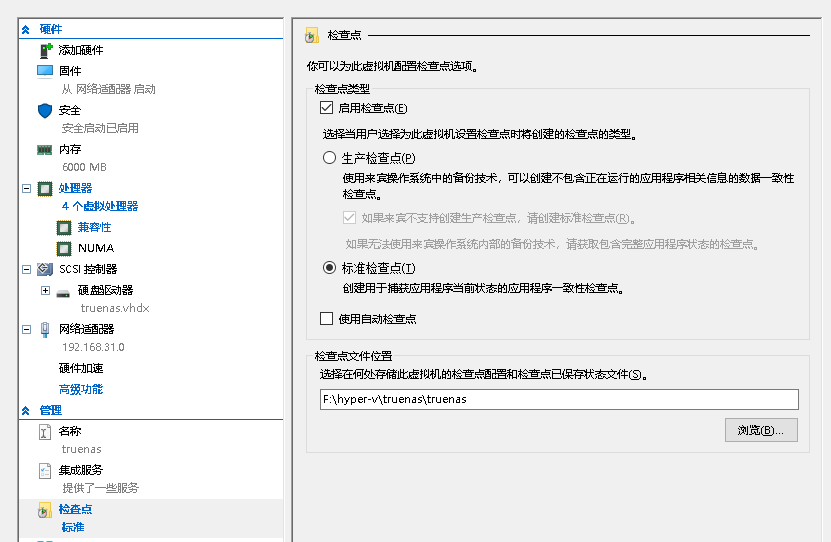Uncheck the Enable checkpoints (启用检查点) checkbox

[326, 108]
